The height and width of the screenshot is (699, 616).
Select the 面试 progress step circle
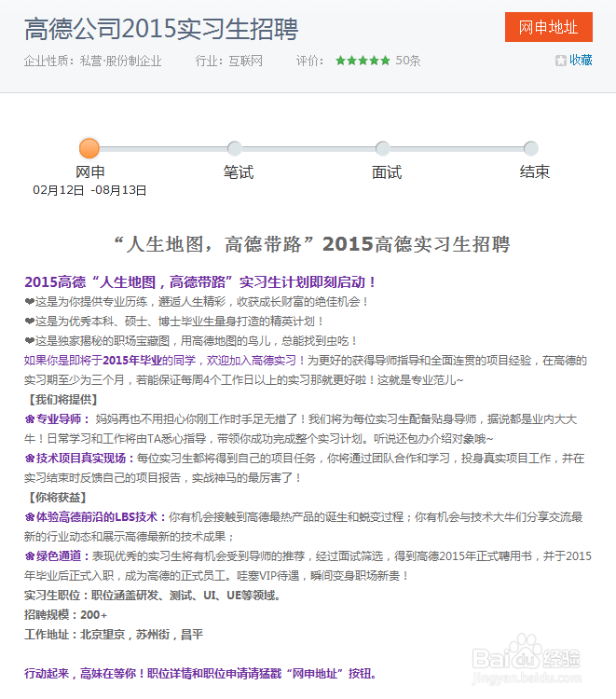click(x=382, y=148)
